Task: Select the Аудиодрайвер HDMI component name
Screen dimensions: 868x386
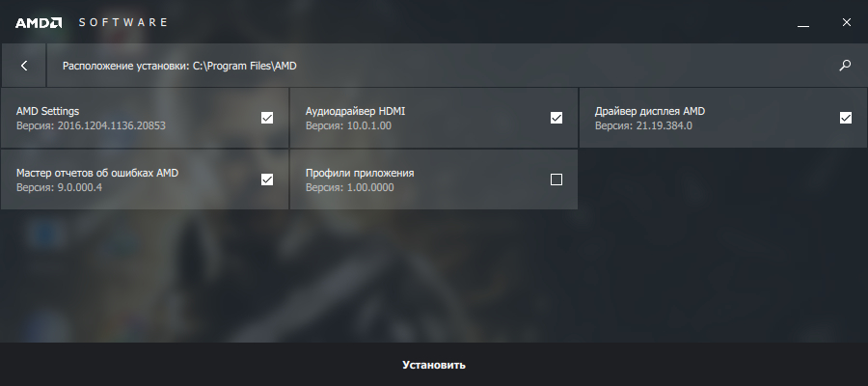Action: 355,111
